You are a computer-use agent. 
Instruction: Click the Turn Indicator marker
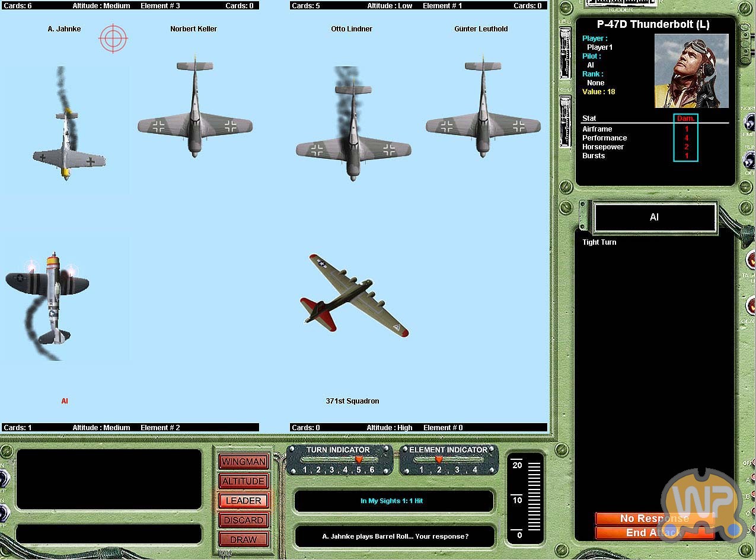358,459
